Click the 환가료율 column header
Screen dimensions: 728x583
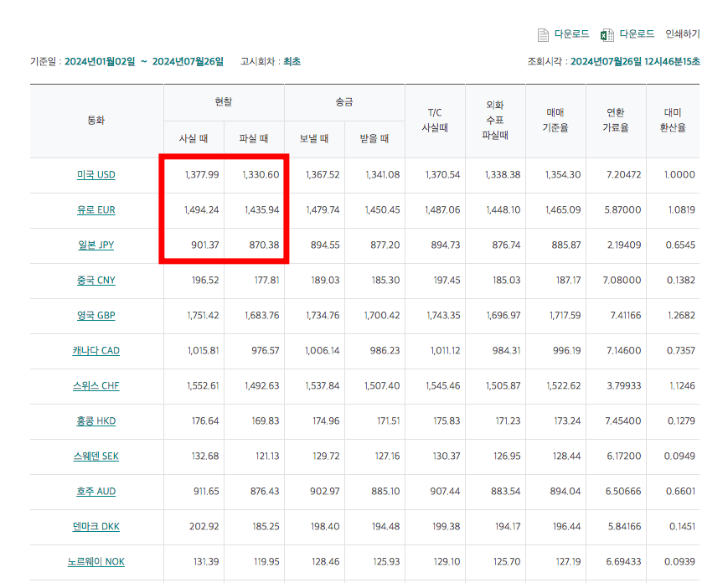point(616,121)
